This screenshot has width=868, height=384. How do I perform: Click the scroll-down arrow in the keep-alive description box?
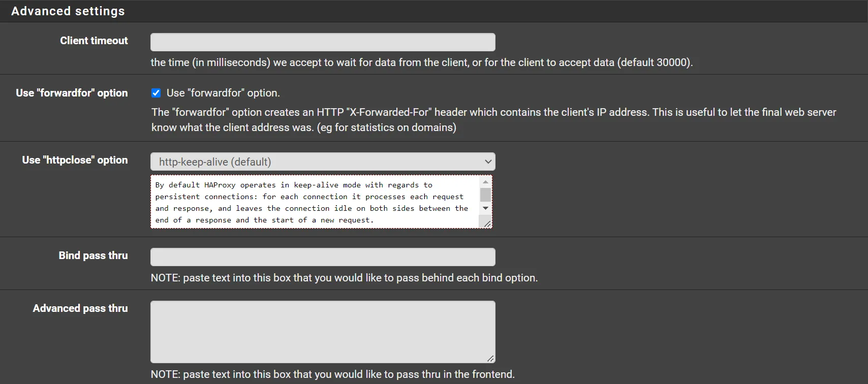485,208
